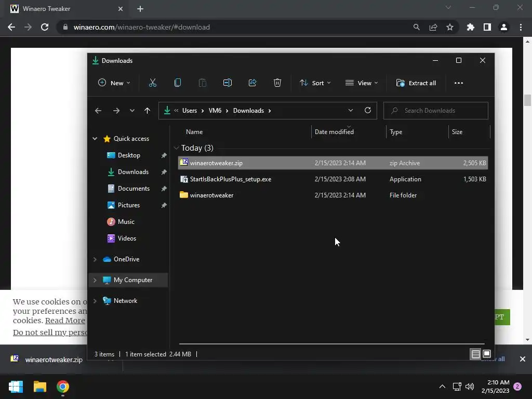
Task: Close the Chrome downloads bar
Action: click(x=523, y=359)
